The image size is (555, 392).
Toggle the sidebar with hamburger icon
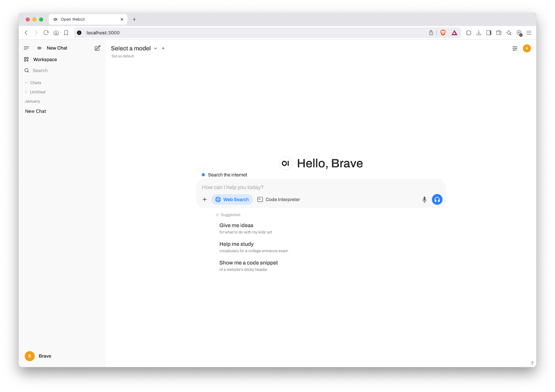pyautogui.click(x=26, y=48)
